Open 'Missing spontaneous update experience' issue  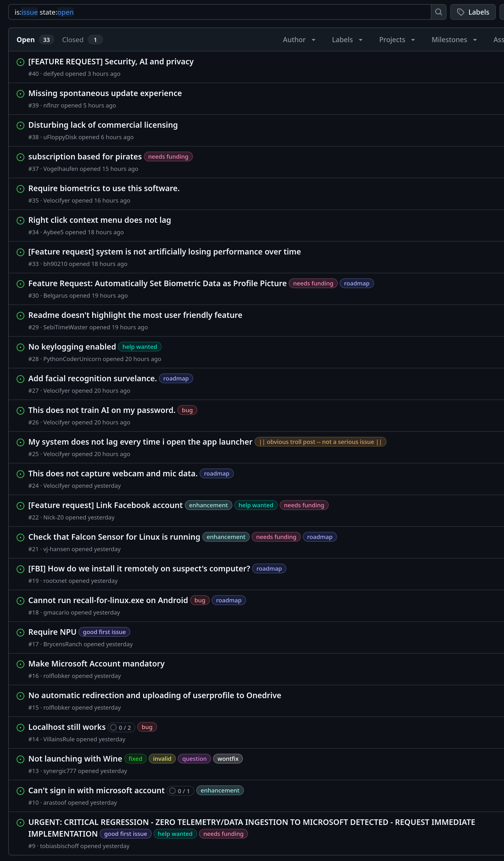pos(105,93)
